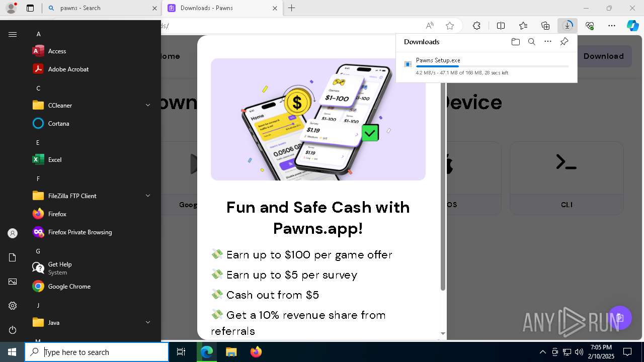Click the letter C header in app list

tap(38, 88)
